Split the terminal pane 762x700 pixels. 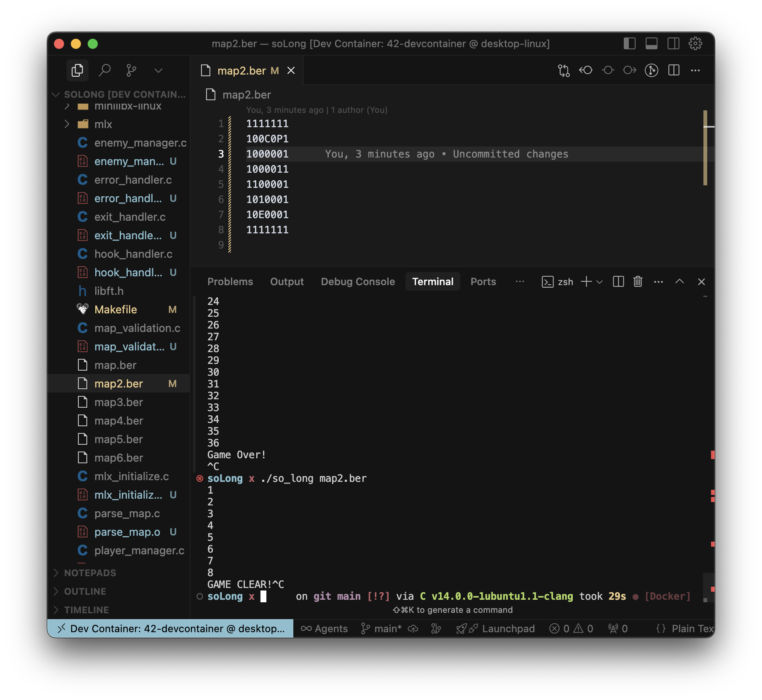click(618, 281)
